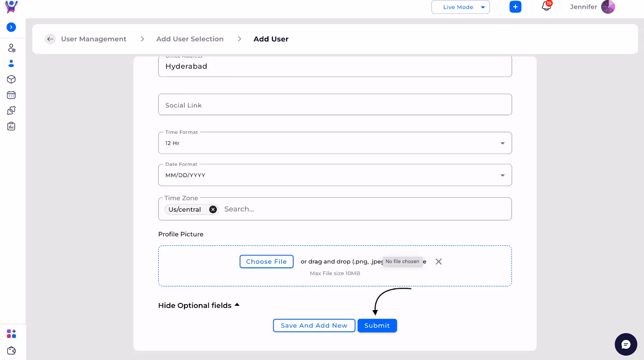This screenshot has width=644, height=360.
Task: Go to Add User Selection breadcrumb
Action: (190, 39)
